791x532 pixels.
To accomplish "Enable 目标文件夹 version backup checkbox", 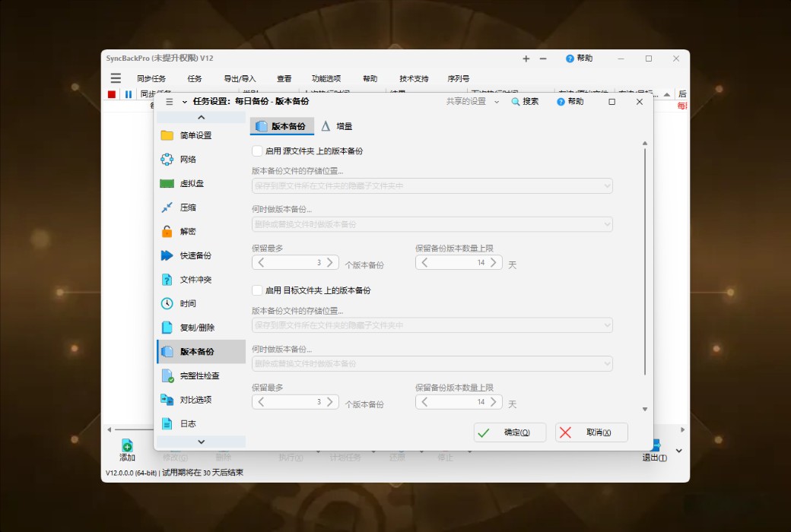I will click(x=257, y=290).
